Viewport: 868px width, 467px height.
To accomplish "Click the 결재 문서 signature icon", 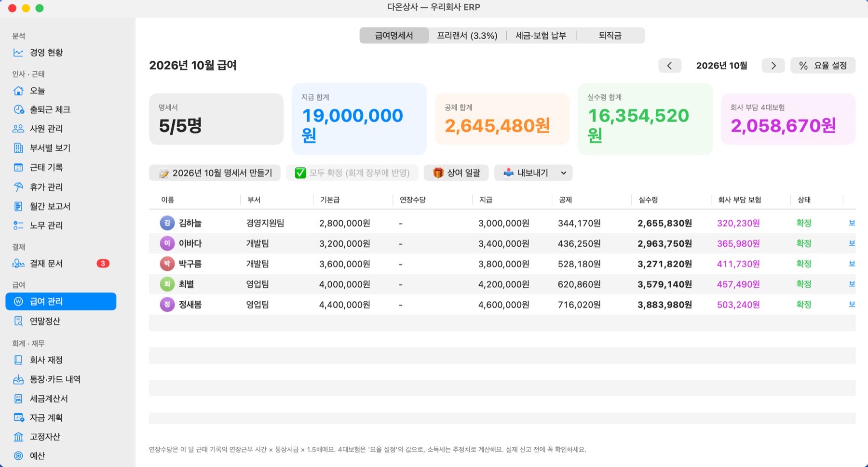I will (18, 264).
